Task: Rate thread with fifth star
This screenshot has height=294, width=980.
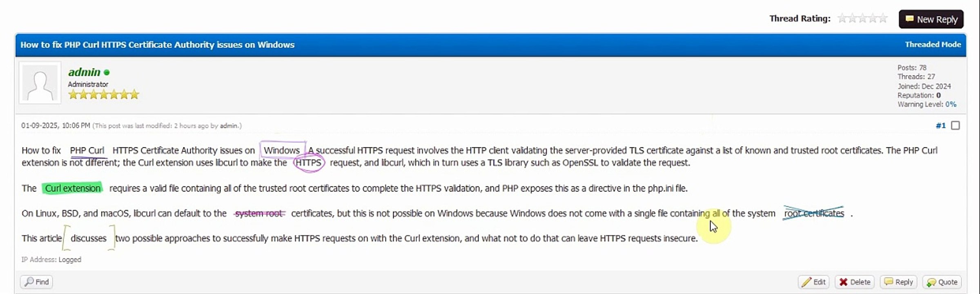Action: pyautogui.click(x=883, y=18)
